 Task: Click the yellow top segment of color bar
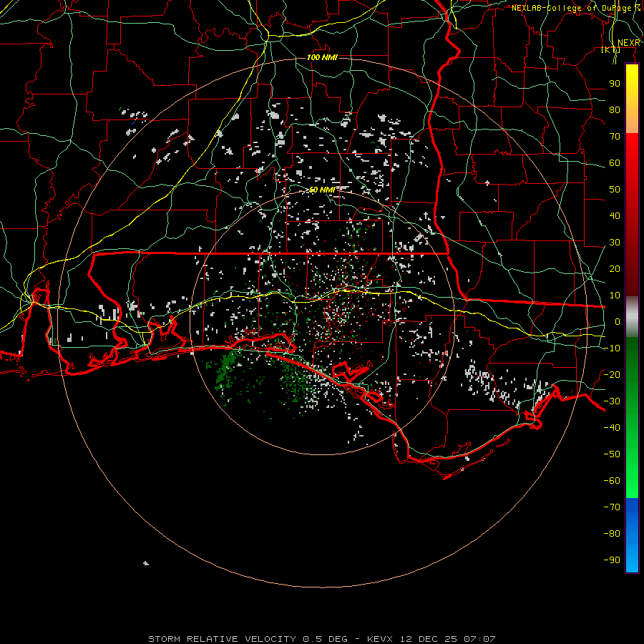(632, 99)
